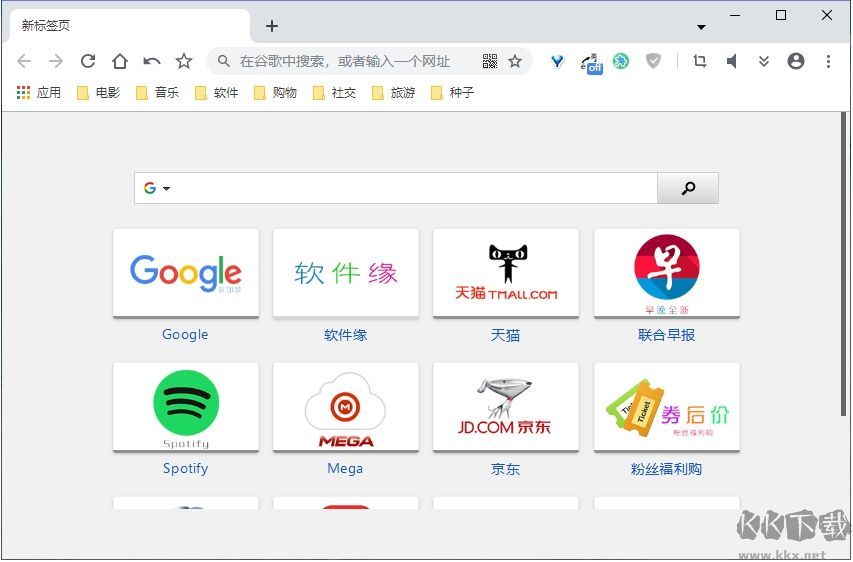Screen dimensions: 853x562
Task: Open the Google thumbnail tile
Action: coord(186,273)
